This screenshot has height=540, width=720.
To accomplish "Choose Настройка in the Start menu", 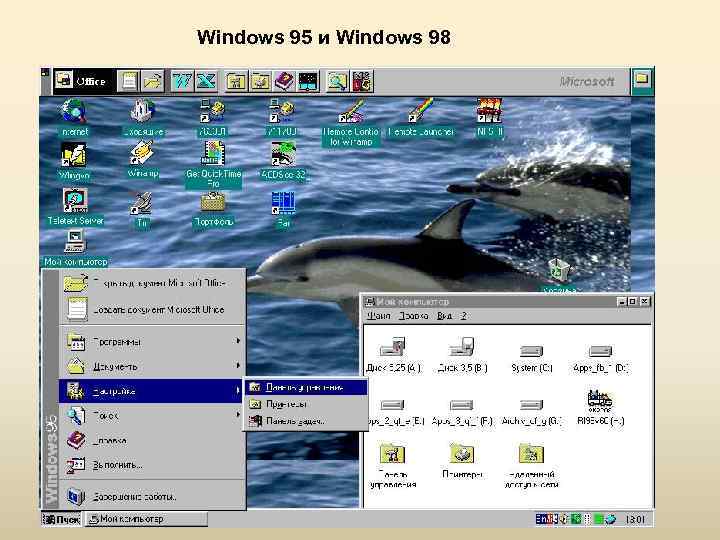I will [x=151, y=391].
